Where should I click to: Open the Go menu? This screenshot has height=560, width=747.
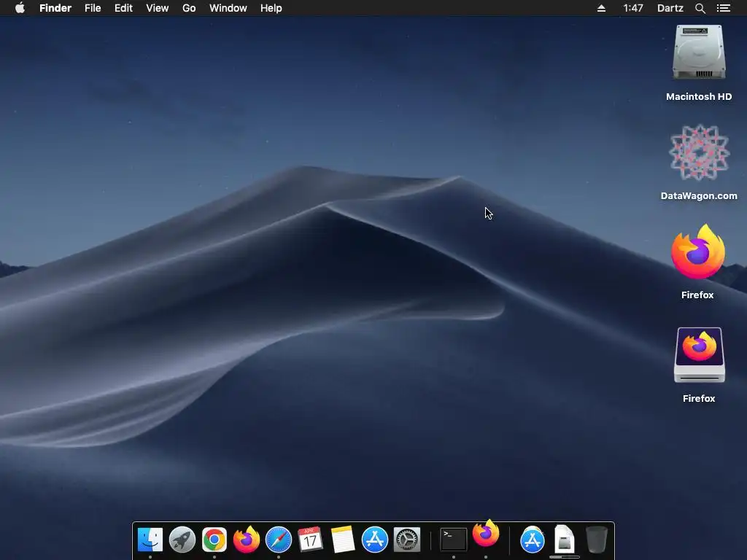(189, 8)
